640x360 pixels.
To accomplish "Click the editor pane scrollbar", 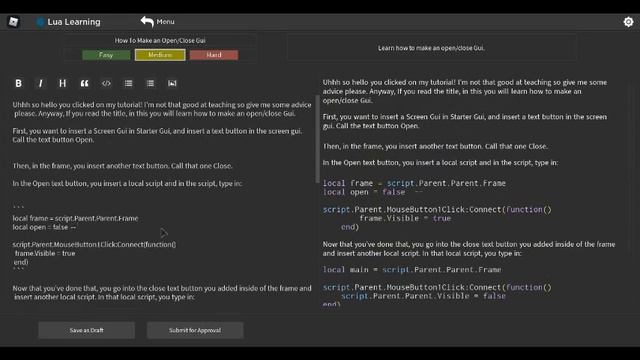I will (317, 139).
